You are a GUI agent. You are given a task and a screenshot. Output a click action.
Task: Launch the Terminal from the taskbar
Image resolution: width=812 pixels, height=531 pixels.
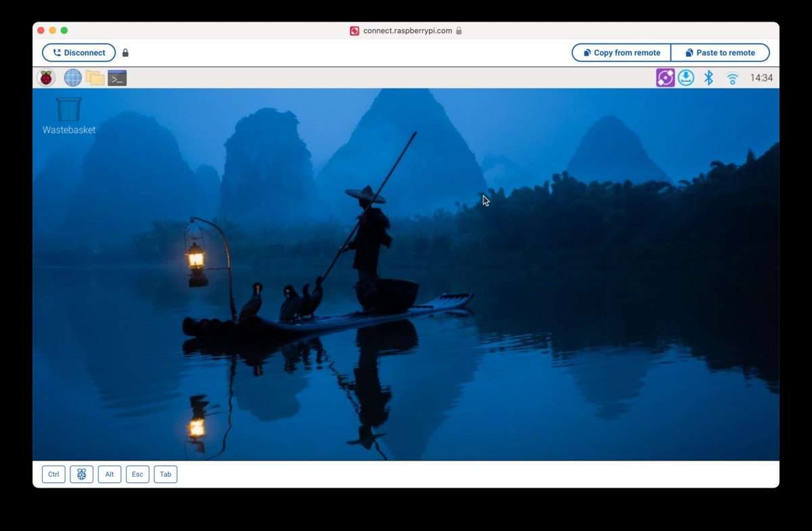(x=117, y=77)
